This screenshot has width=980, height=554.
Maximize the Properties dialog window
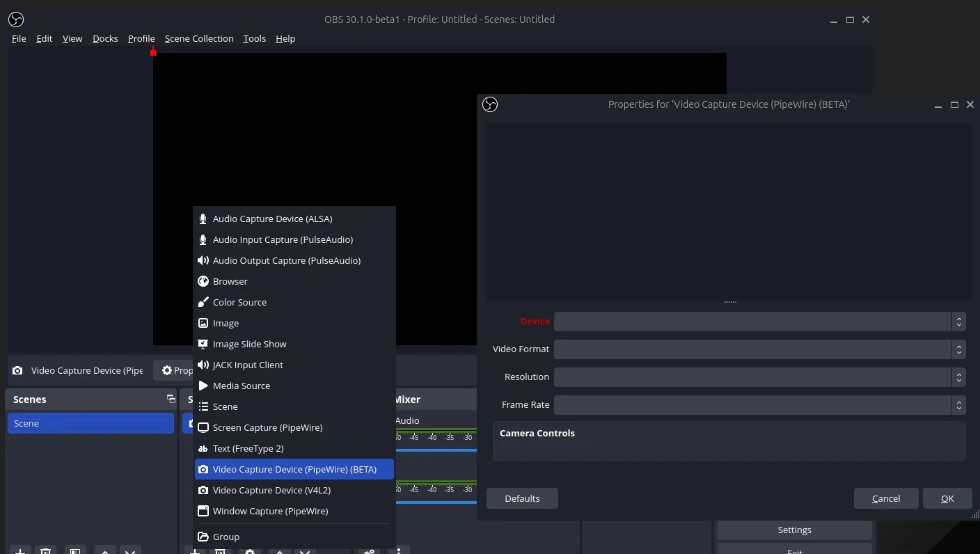(954, 104)
